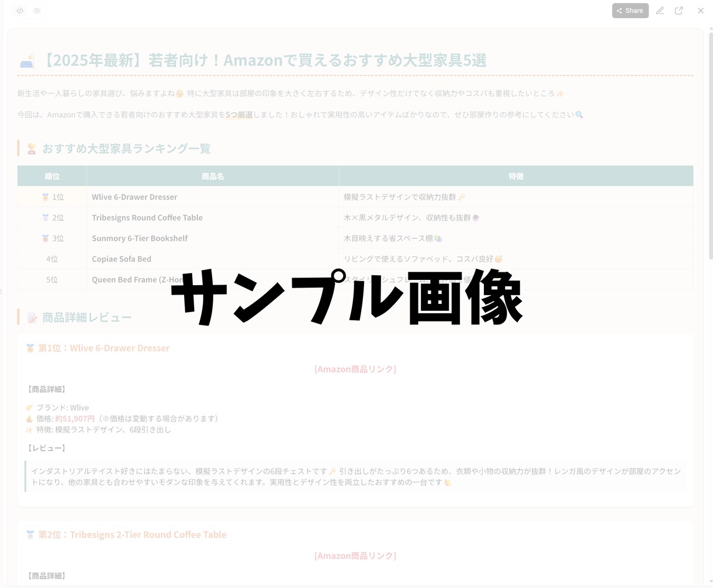The height and width of the screenshot is (588, 713).
Task: Close the preview panel
Action: (700, 11)
